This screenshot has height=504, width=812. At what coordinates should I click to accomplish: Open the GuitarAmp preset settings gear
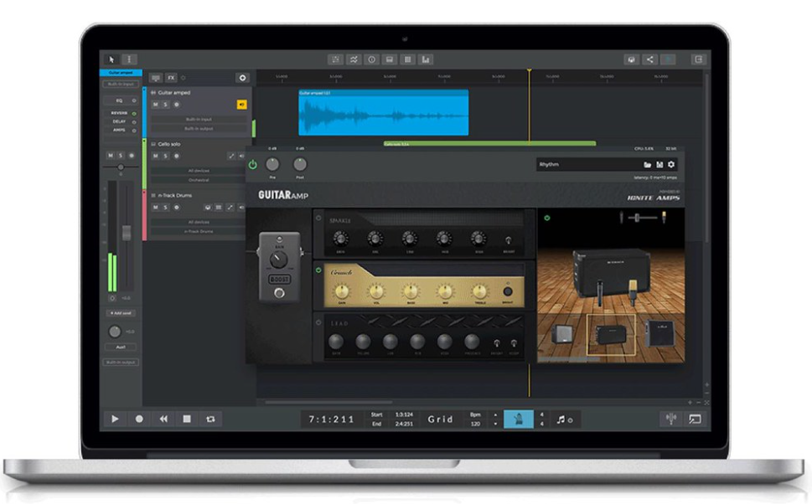point(670,165)
